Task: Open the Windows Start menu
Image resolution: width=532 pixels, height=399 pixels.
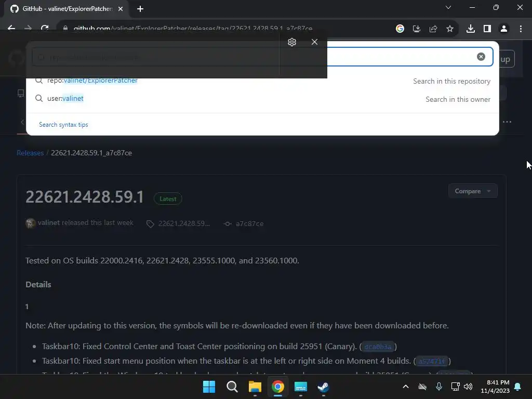Action: pos(209,387)
